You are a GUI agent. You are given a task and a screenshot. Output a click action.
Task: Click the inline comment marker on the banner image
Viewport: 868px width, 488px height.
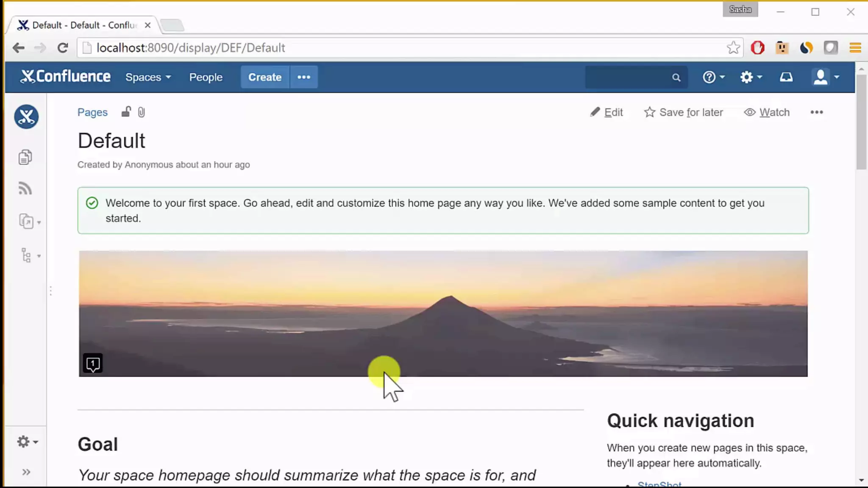(93, 363)
